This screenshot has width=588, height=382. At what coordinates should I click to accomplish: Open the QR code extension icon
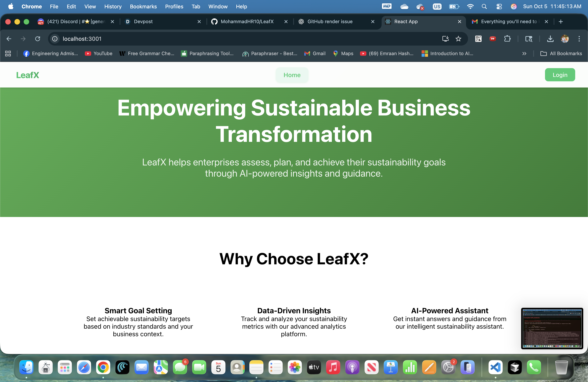478,39
